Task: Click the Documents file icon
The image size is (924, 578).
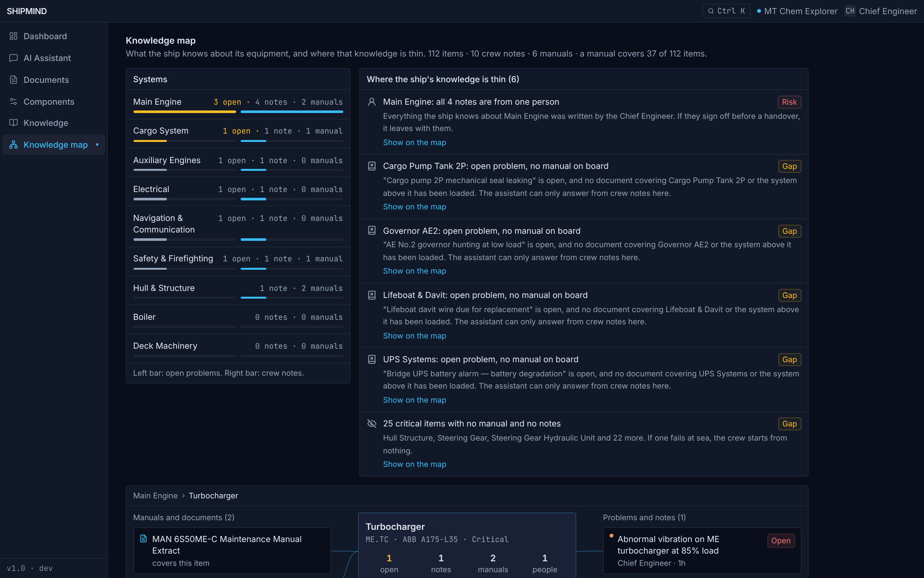Action: click(13, 80)
